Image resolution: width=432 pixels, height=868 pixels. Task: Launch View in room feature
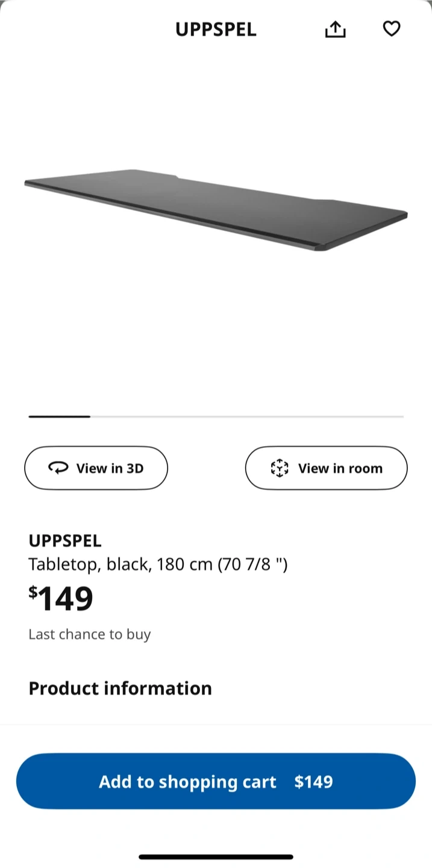[x=326, y=468]
